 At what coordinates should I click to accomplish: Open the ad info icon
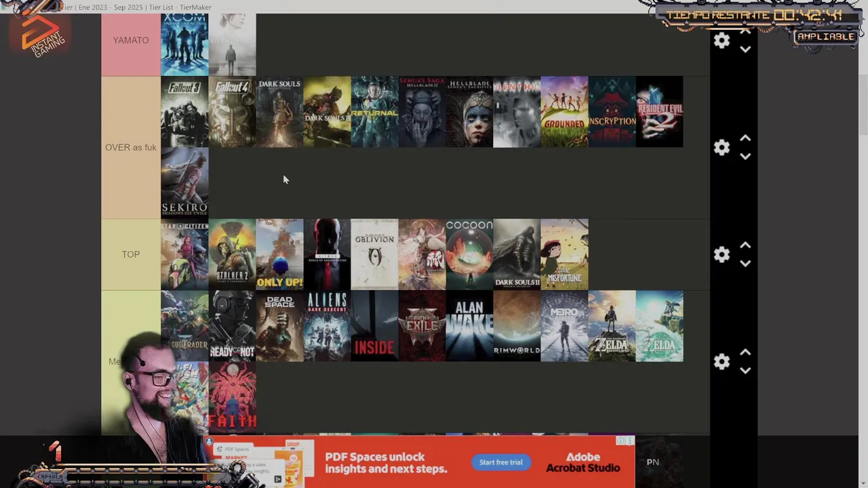[620, 441]
